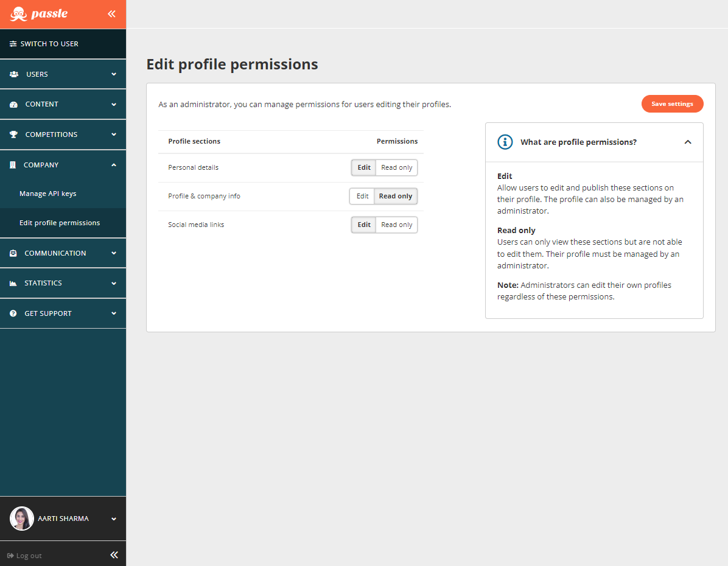The image size is (728, 566).
Task: Set Social media links to Edit
Action: [363, 225]
